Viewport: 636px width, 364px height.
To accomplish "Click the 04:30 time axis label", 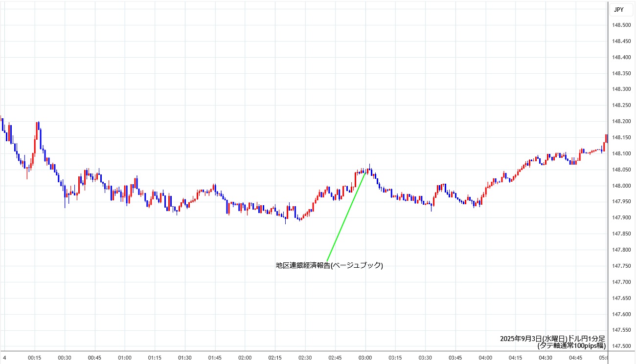I will [546, 358].
